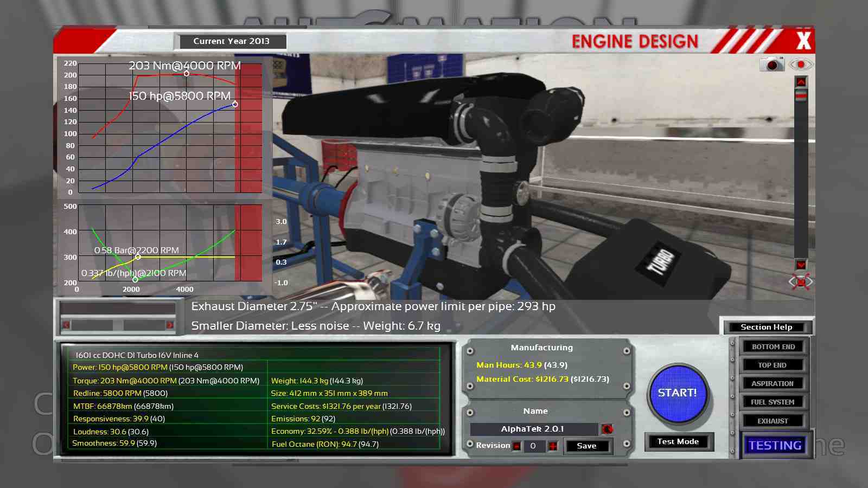This screenshot has height=488, width=868.
Task: Increase the revision number with plus
Action: pos(553,446)
